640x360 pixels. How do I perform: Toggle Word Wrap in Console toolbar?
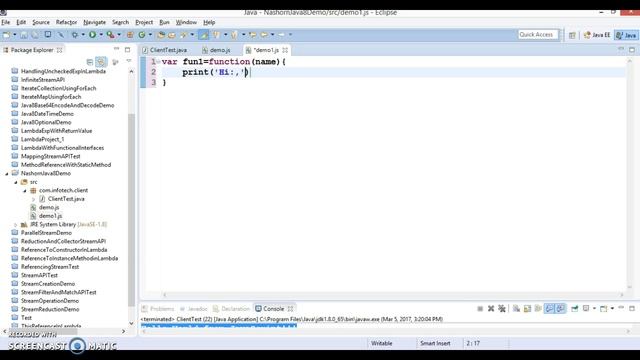click(538, 309)
